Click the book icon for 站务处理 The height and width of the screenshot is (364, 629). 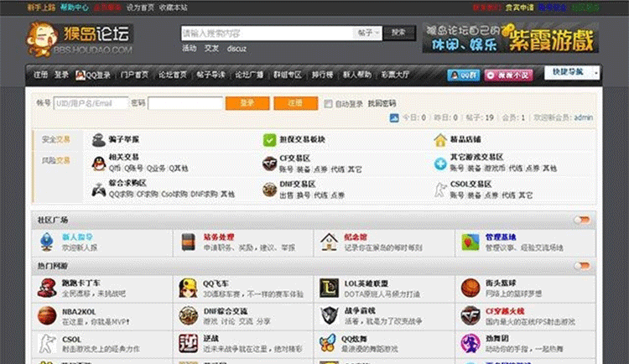[188, 242]
